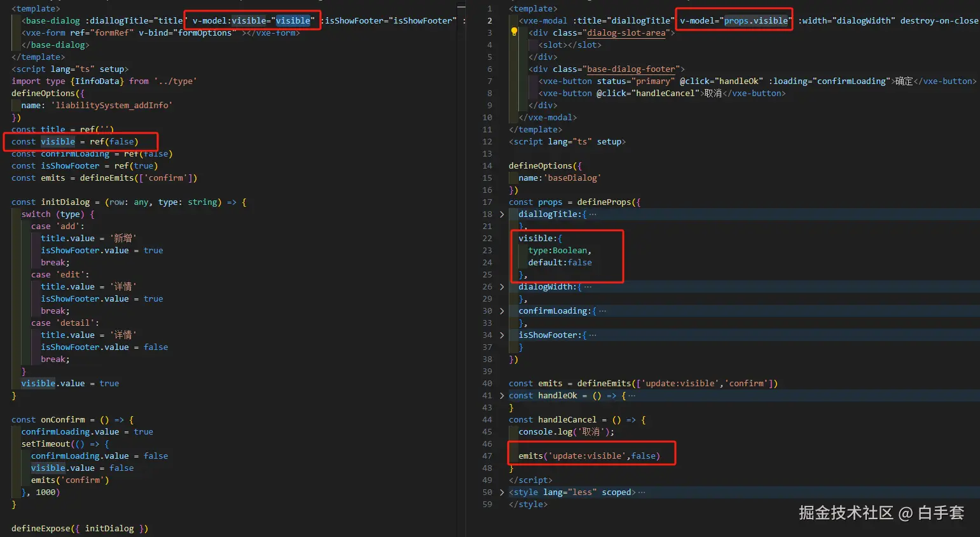Click the vxe-form ref="formRef" line
Image resolution: width=980 pixels, height=537 pixels.
click(x=161, y=33)
